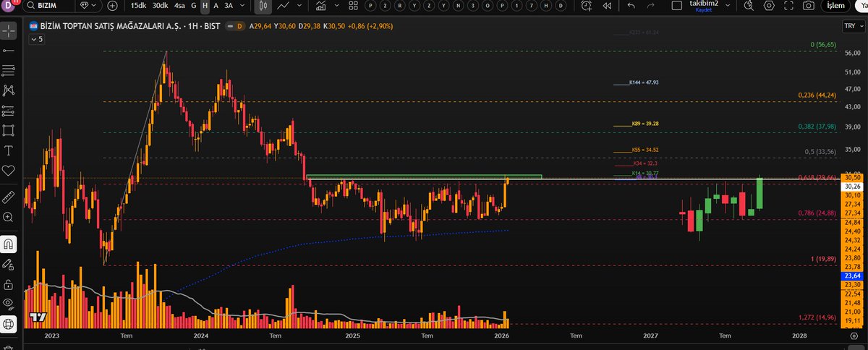Open the diamond icon dropdown
The height and width of the screenshot is (350, 868).
tap(88, 6)
